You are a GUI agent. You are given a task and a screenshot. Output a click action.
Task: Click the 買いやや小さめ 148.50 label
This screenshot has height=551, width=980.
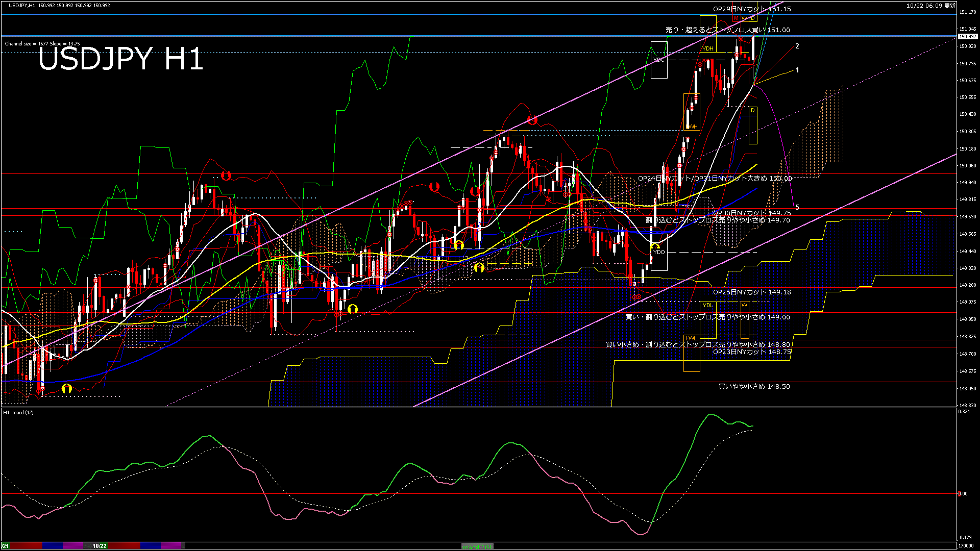pyautogui.click(x=754, y=386)
